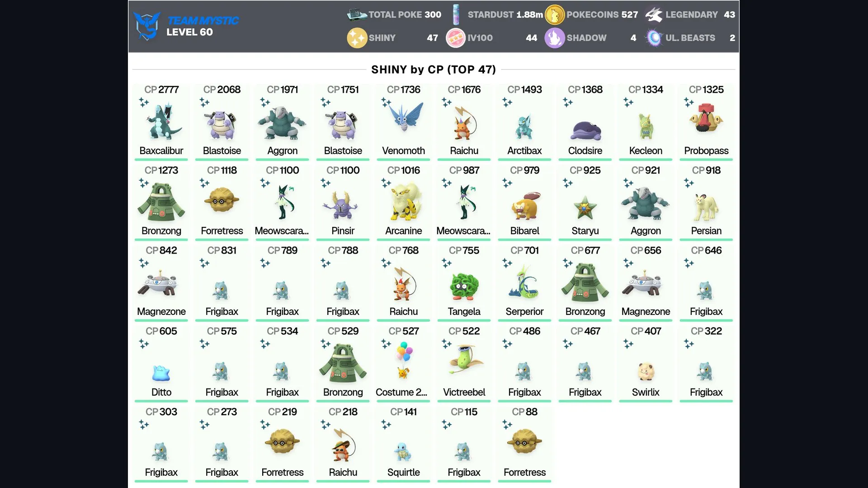The width and height of the screenshot is (868, 488).
Task: Select the Forretress CP 88 sprite
Action: click(524, 442)
